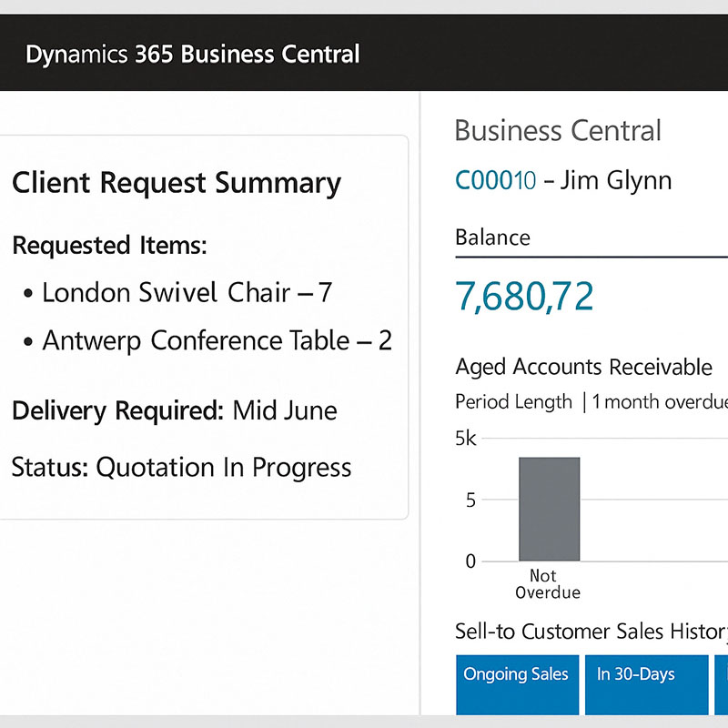Click the Period Length label
The image size is (728, 728).
[x=513, y=401]
